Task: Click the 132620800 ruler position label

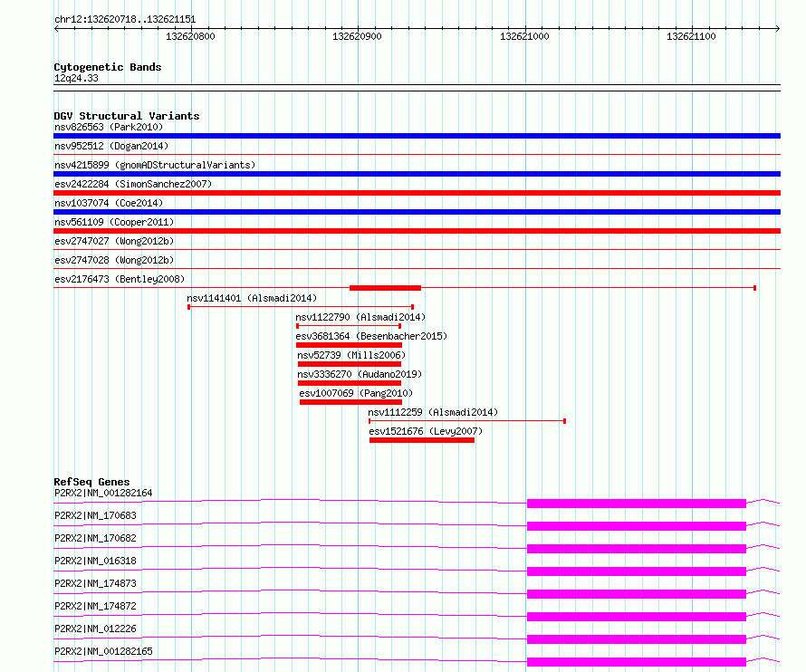Action: point(190,36)
